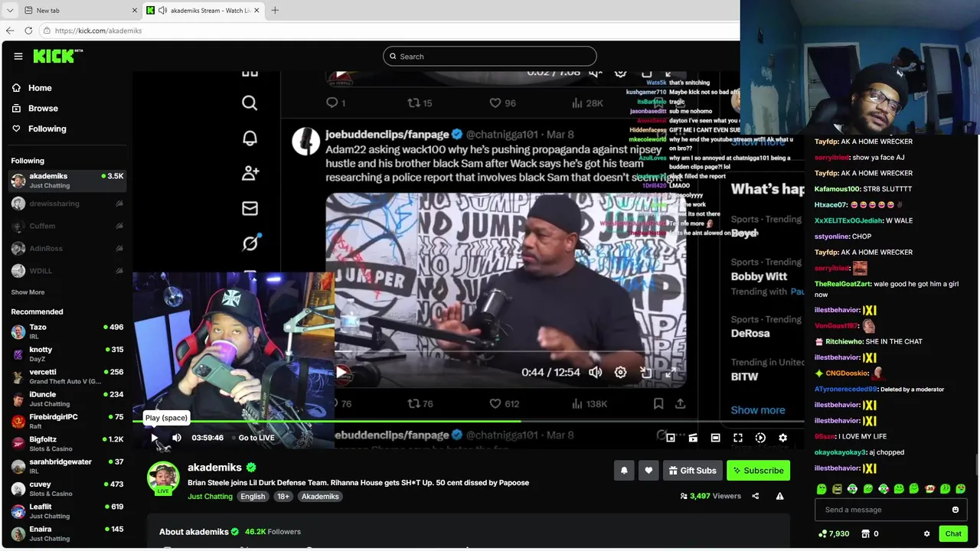Open the recommended Tazo IRL stream
This screenshot has height=551, width=980.
[x=67, y=331]
